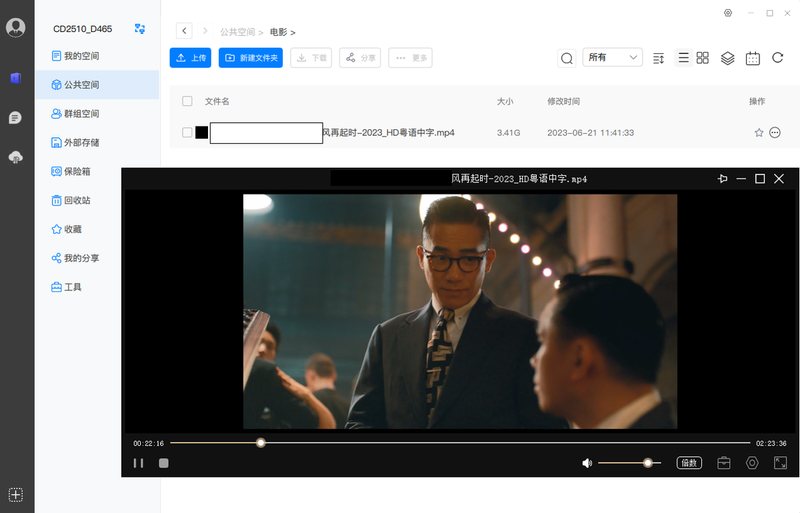Click the 2023-06-21 11:41:33 modified time
This screenshot has height=513, width=800.
[x=590, y=133]
